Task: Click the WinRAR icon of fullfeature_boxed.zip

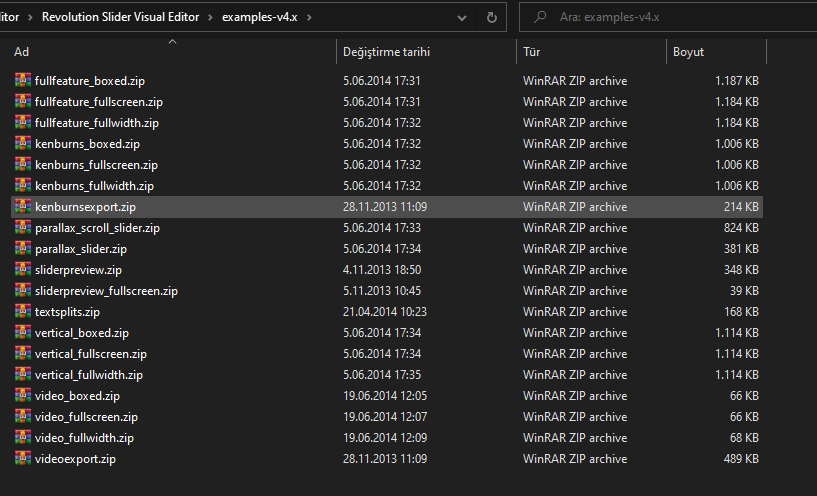Action: tap(22, 80)
